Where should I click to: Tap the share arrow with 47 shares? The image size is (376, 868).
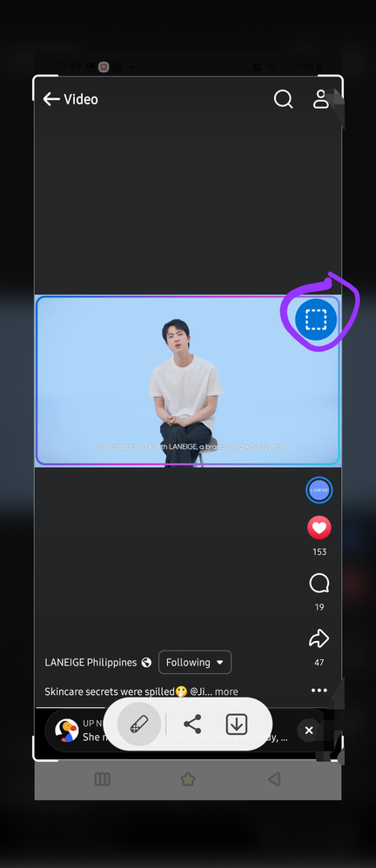(x=319, y=638)
